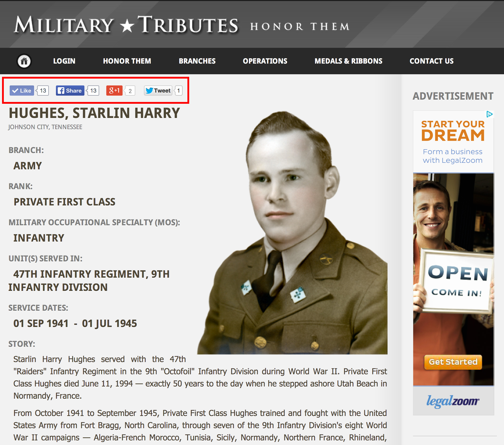Screen dimensions: 504x445
Task: Click the HUGHES, STARLIN HARRY heading
Action: pos(94,113)
